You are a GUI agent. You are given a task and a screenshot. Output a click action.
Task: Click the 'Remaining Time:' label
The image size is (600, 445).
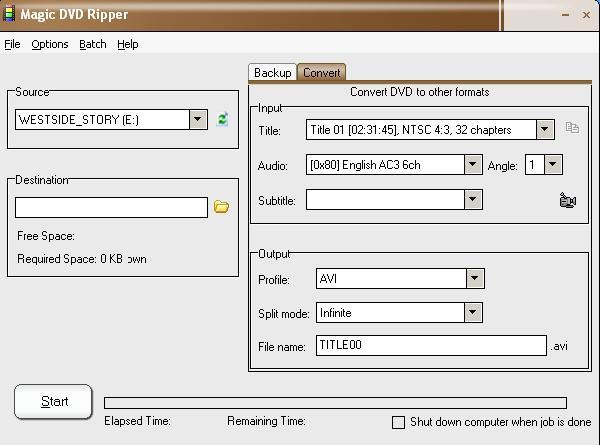coord(266,421)
